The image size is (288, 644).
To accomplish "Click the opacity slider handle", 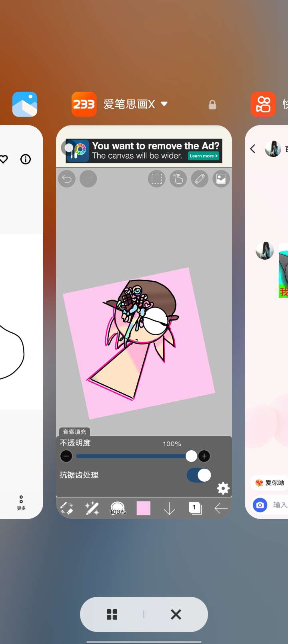I will (x=191, y=456).
